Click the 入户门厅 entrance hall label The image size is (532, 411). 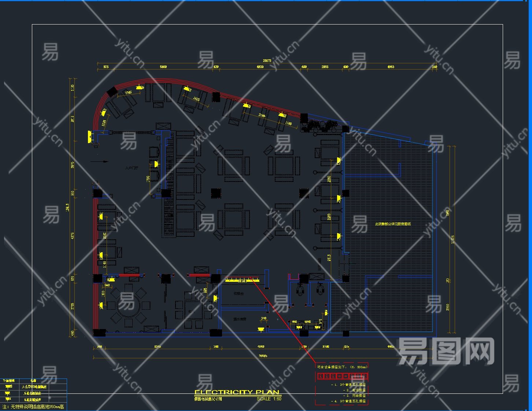[132, 168]
